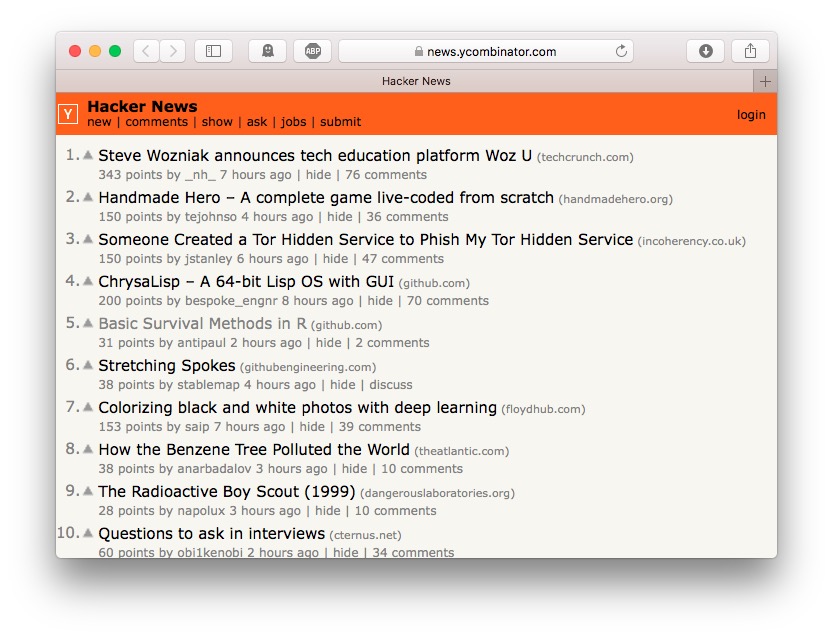The image size is (833, 638).
Task: Upvote the Tor Hidden Service story
Action: [x=88, y=239]
